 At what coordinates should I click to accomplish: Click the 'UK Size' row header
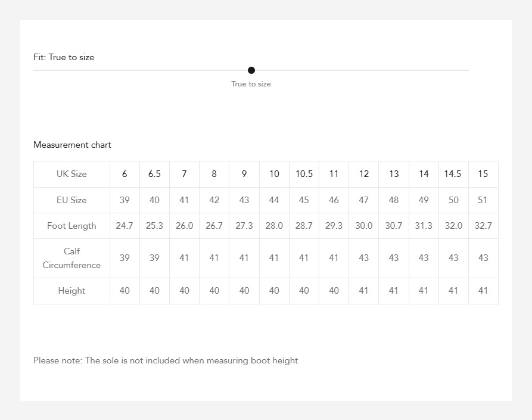(71, 174)
